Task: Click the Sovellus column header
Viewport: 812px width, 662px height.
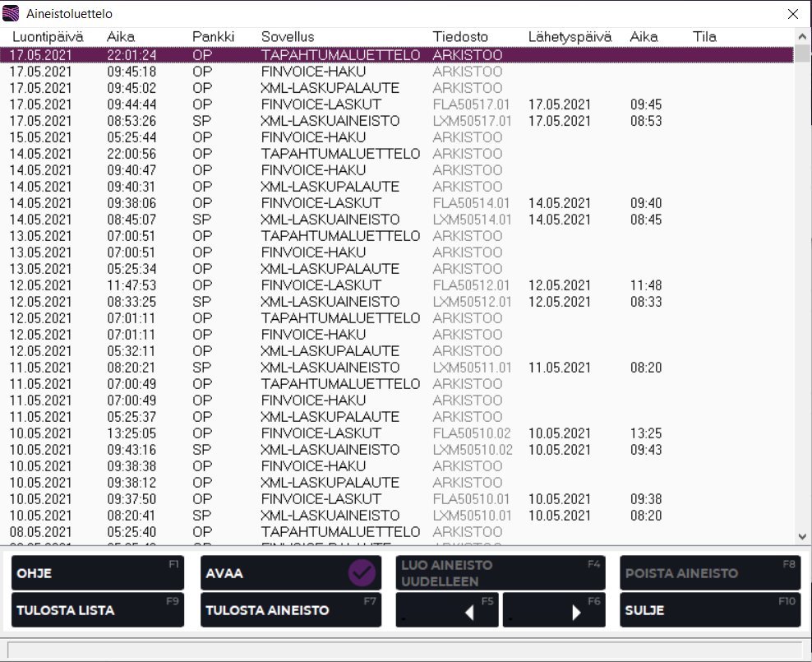Action: pyautogui.click(x=288, y=37)
